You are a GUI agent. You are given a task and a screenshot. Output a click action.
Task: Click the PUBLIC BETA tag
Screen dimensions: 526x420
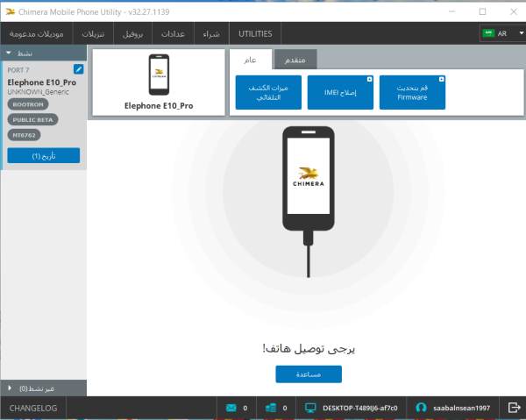pos(33,120)
